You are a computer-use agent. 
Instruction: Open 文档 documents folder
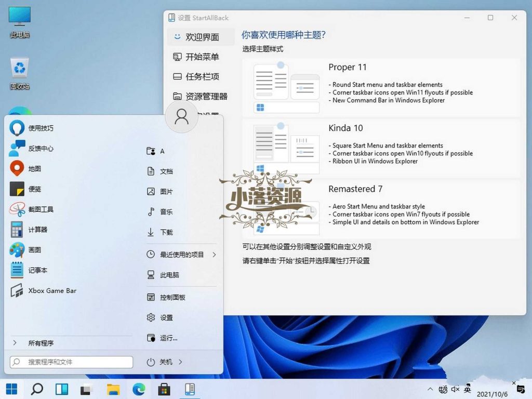tap(160, 171)
